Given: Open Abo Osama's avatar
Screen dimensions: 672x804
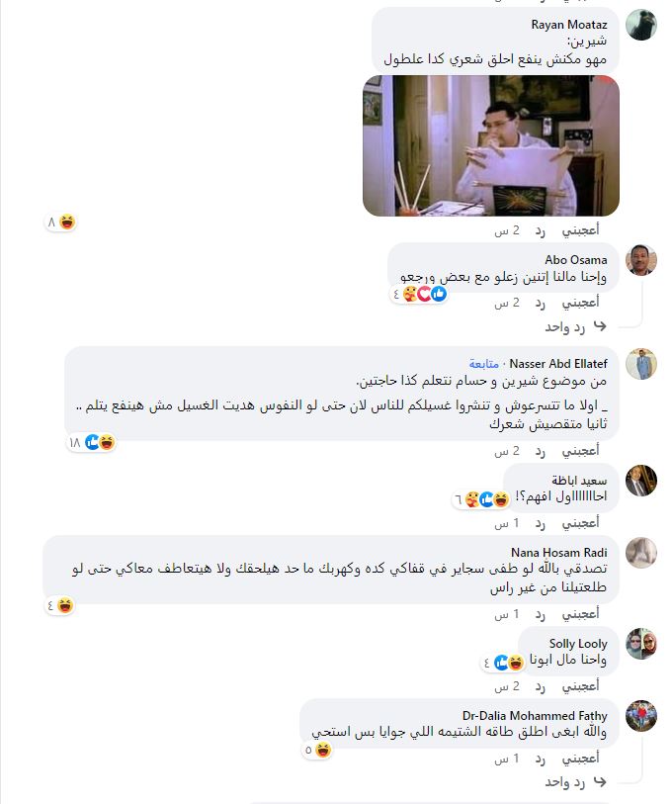Looking at the screenshot, I should 640,260.
